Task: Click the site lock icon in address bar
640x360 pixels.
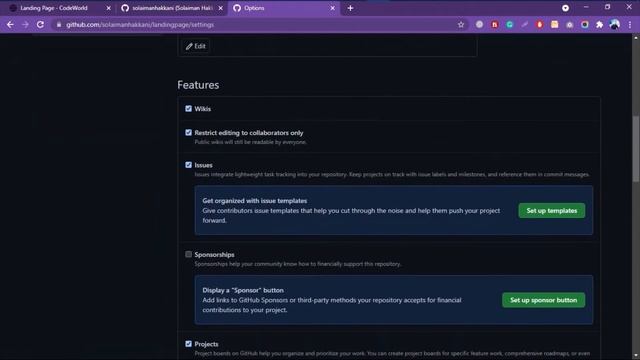Action: click(x=59, y=24)
